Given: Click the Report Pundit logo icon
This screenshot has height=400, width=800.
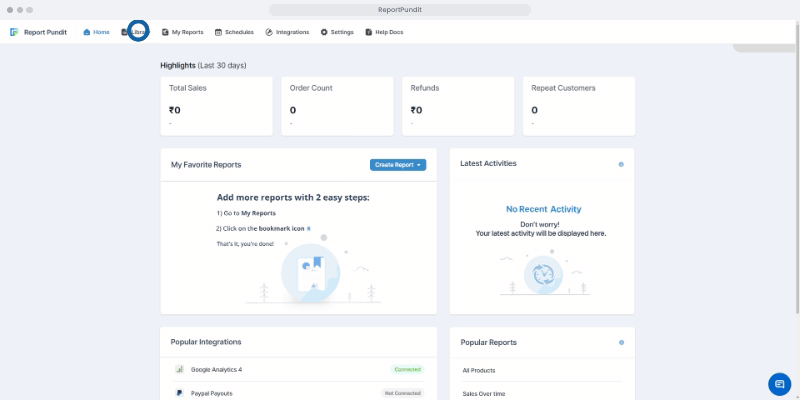Looking at the screenshot, I should tap(14, 32).
